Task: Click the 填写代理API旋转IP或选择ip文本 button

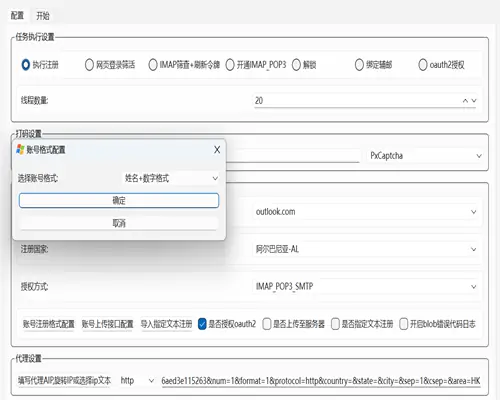Action: [64, 380]
